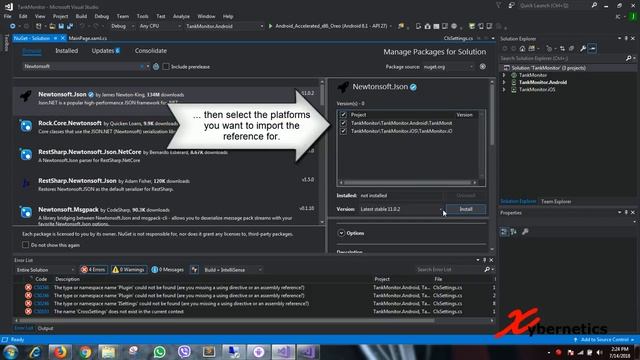Uncheck the TankMonitor.iOS project checkbox
Viewport: 640px width, 360px height.
[x=343, y=131]
